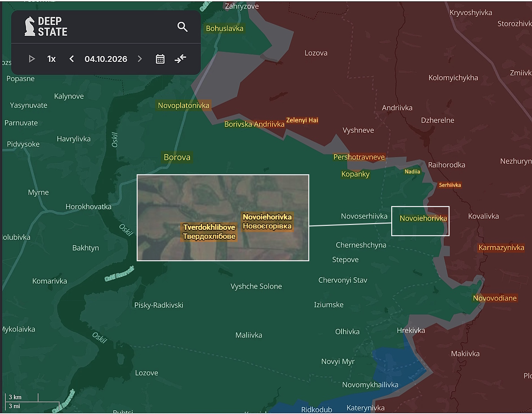Click the Parnuvate label
532x414 pixels.
21,123
